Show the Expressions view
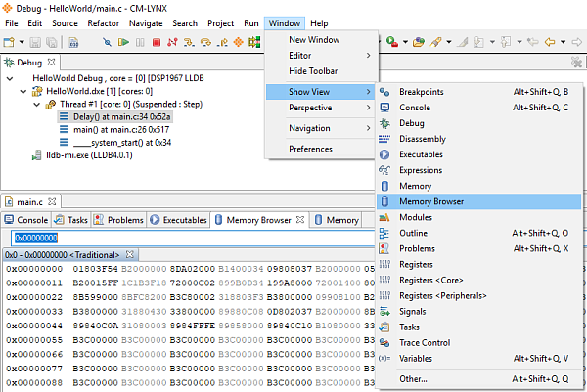The width and height of the screenshot is (587, 392). click(479, 170)
